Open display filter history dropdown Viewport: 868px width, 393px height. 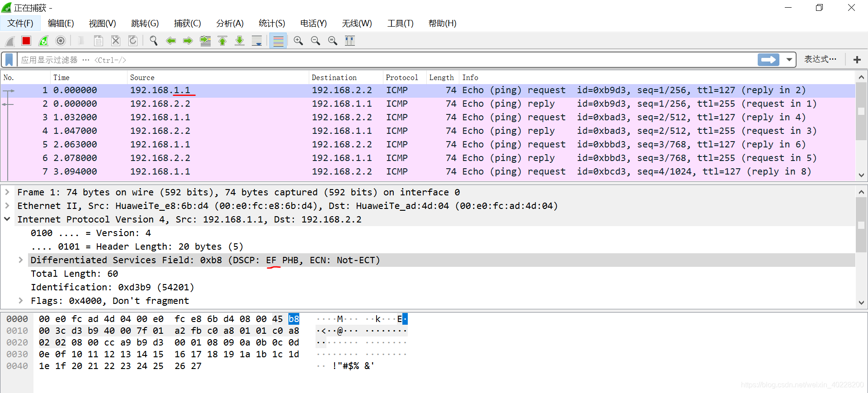789,60
